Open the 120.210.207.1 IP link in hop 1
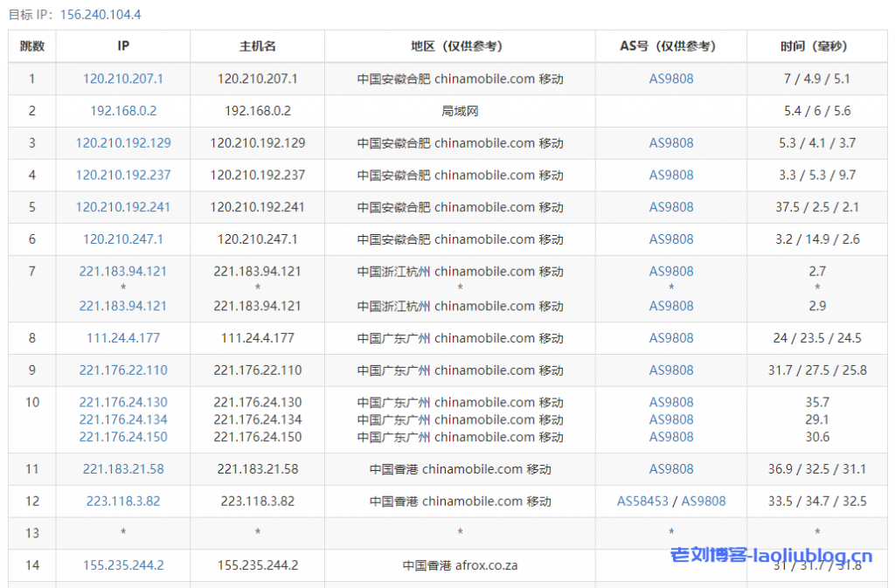Viewport: 895px width, 588px height. (x=123, y=79)
